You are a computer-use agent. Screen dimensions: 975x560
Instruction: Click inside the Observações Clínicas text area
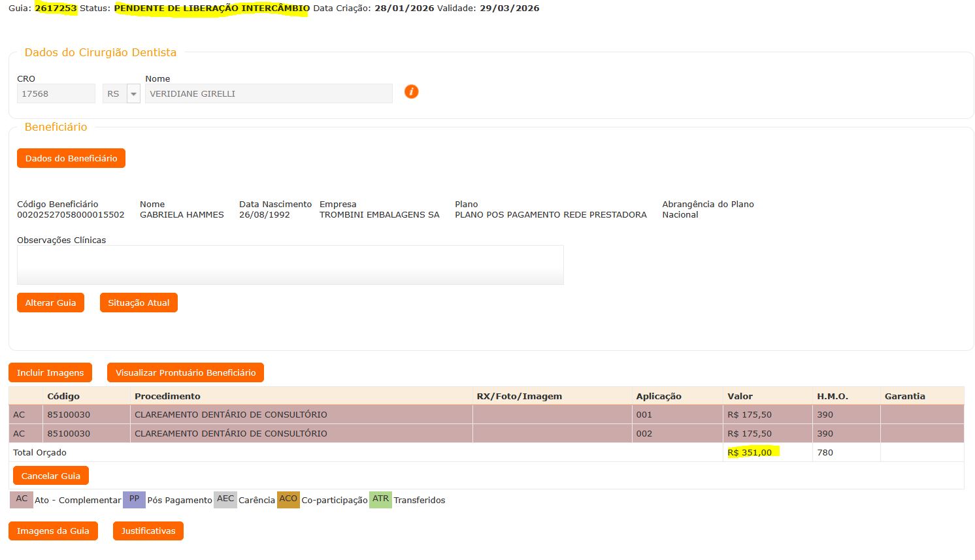(x=290, y=265)
